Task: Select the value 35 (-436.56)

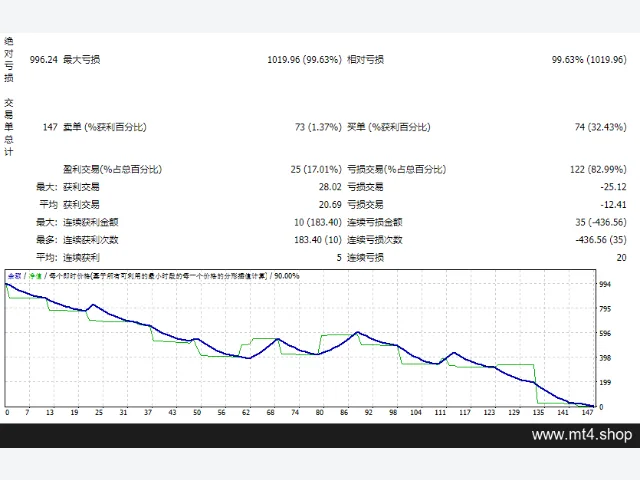Action: coord(601,222)
